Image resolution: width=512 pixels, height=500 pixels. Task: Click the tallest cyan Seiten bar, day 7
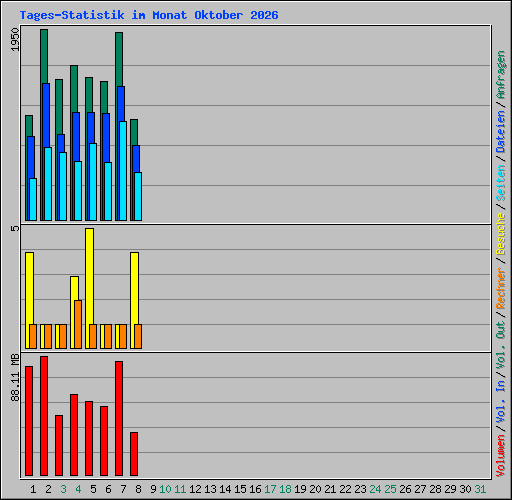click(123, 171)
